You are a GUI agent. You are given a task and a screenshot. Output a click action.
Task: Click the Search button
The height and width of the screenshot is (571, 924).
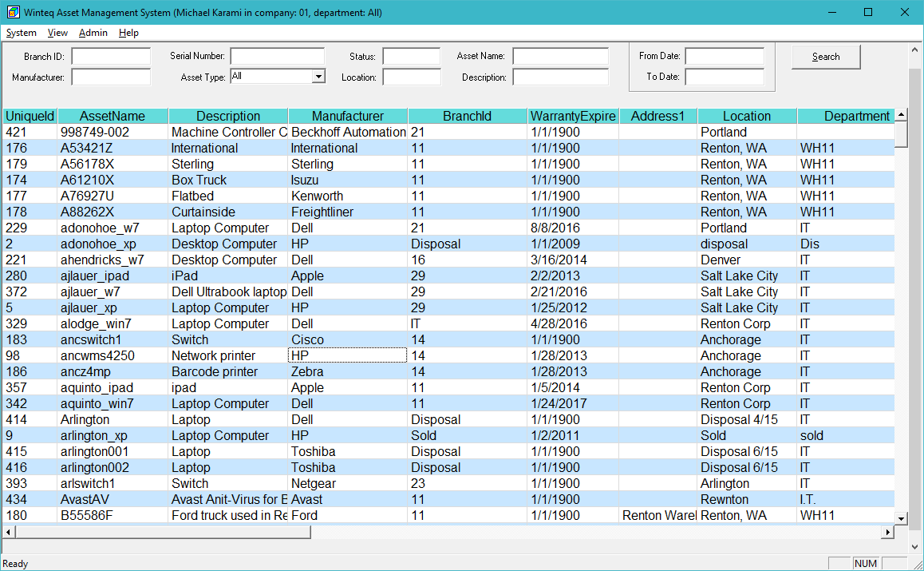click(x=826, y=57)
